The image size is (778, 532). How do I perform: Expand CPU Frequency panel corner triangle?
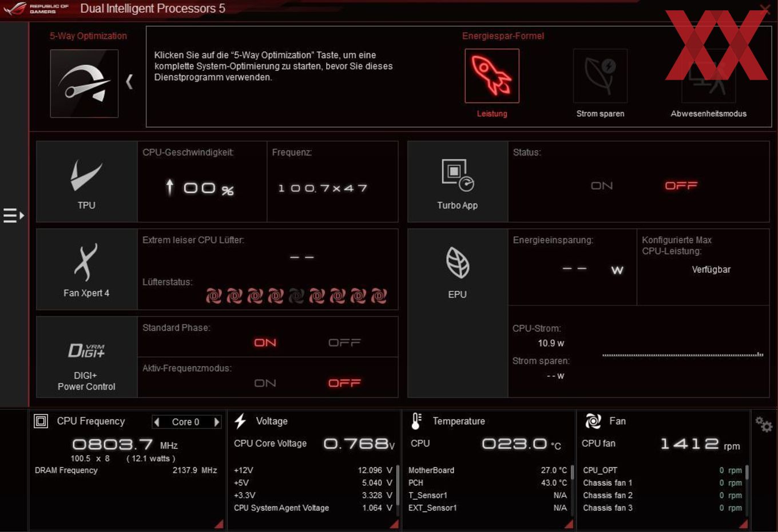pos(219,524)
